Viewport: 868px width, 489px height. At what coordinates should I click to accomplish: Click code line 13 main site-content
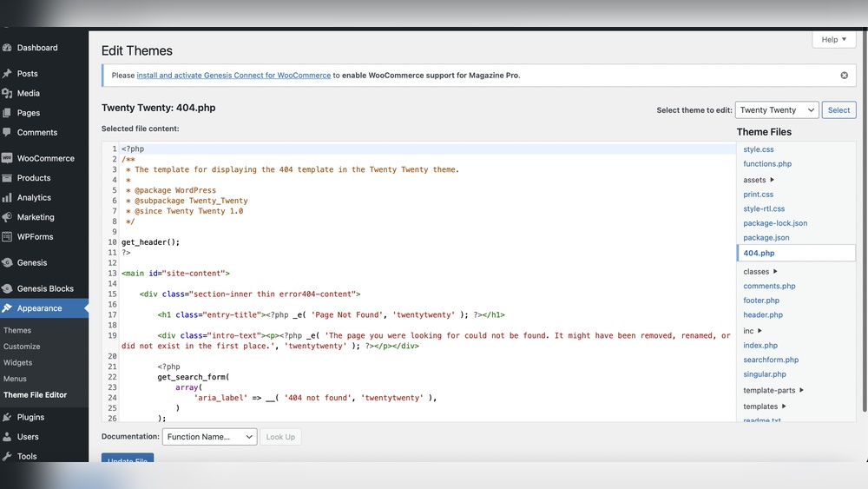pyautogui.click(x=175, y=273)
